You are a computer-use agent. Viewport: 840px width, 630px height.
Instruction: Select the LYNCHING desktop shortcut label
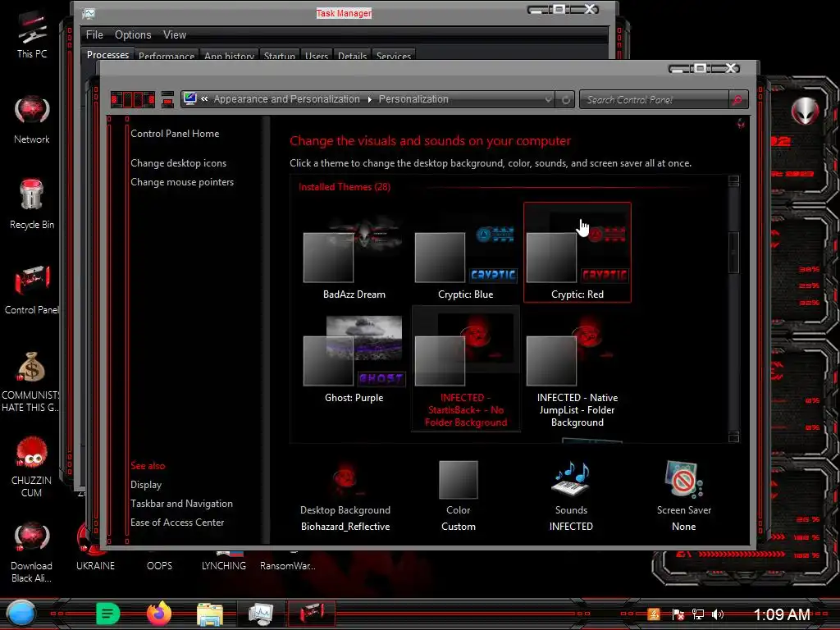click(224, 566)
